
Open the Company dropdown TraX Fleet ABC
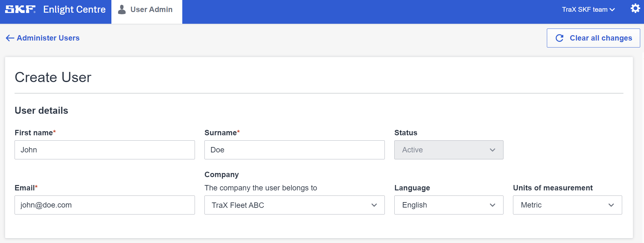[x=295, y=205]
